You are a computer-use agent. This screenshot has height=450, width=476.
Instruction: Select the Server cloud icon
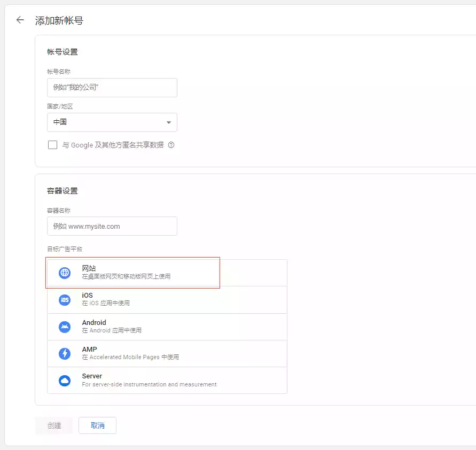[64, 381]
